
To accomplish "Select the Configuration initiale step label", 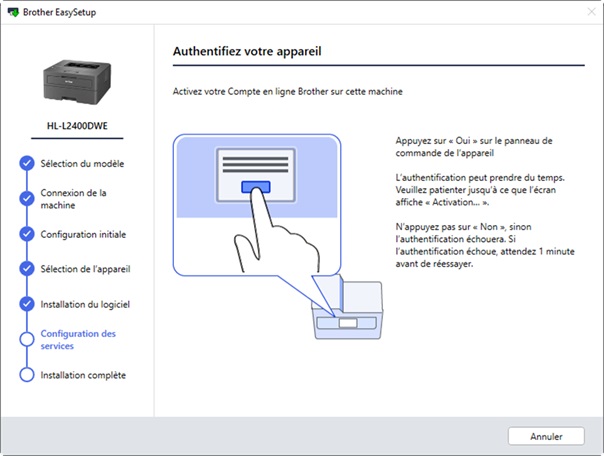I will (x=83, y=234).
